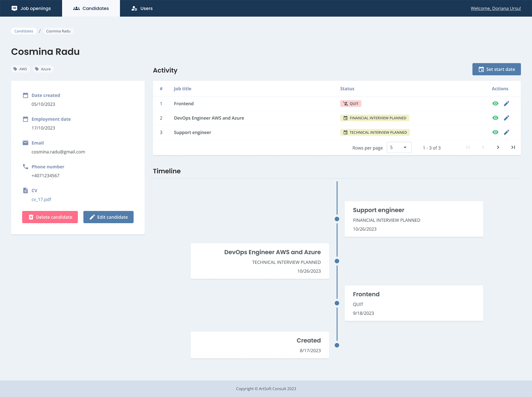Open the Job openings tab

[x=31, y=8]
